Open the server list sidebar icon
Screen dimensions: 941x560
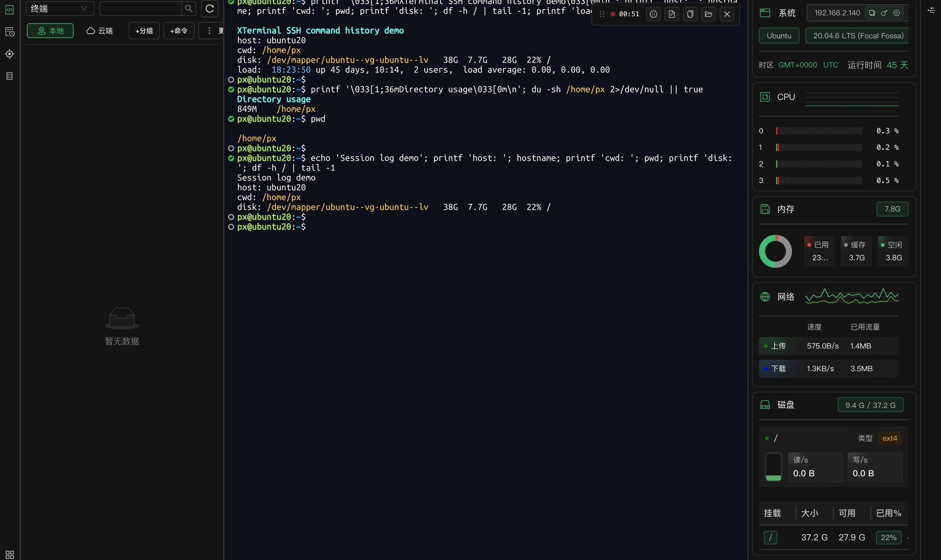click(x=10, y=76)
